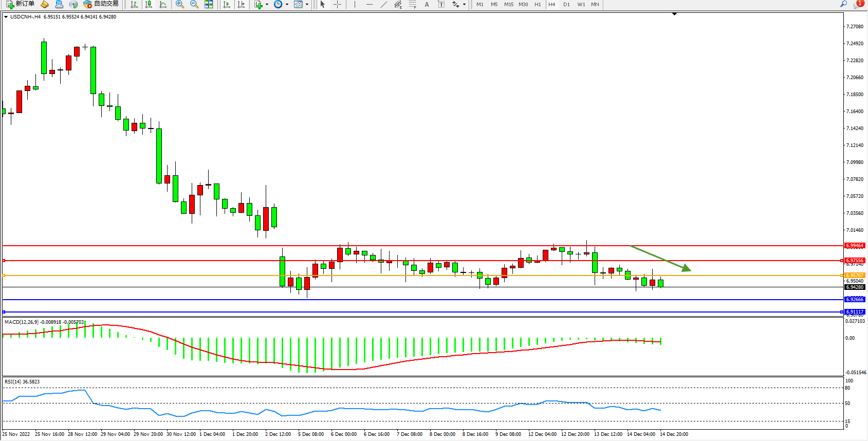Viewport: 868px width, 441px height.
Task: Open the chart templates dropdown arrow
Action: coord(307,4)
